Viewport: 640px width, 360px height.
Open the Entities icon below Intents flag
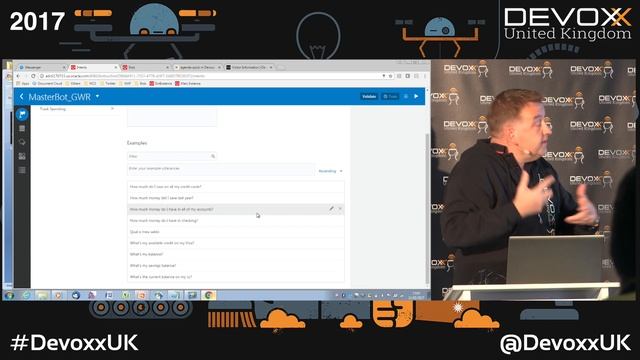click(x=22, y=129)
